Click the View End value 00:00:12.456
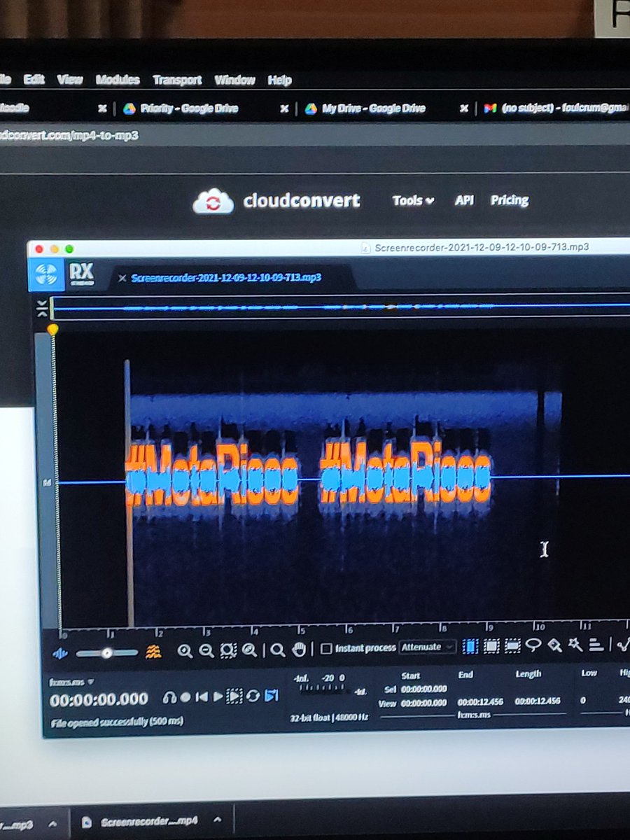The width and height of the screenshot is (630, 840). tap(479, 701)
